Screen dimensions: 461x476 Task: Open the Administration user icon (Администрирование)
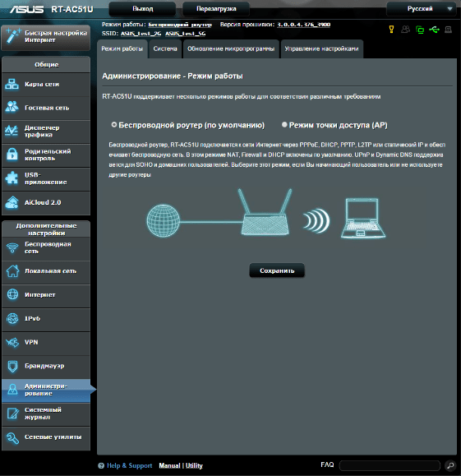click(12, 390)
